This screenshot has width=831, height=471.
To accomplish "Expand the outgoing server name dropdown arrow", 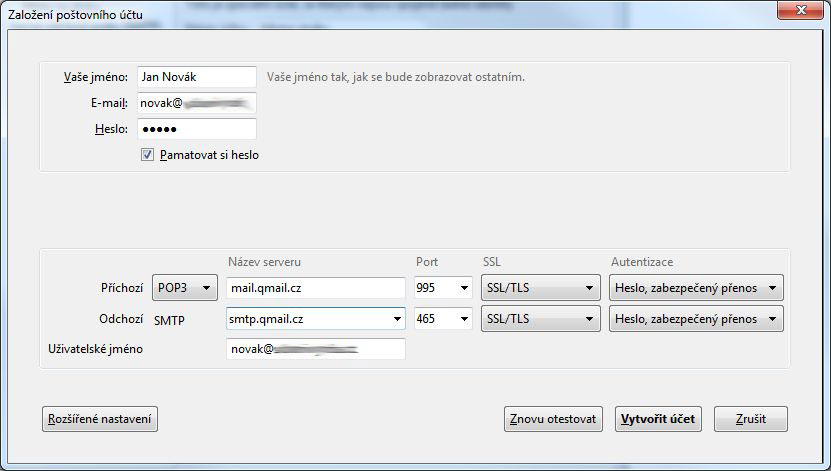I will (396, 319).
